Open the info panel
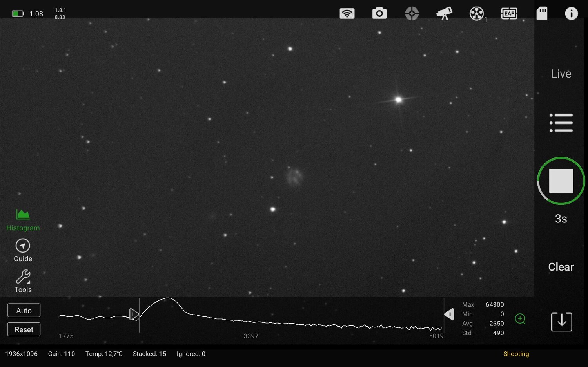Image resolution: width=588 pixels, height=367 pixels. click(x=571, y=13)
